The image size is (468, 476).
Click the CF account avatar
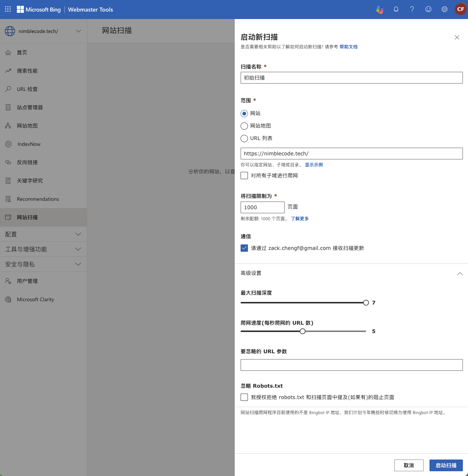[x=460, y=10]
